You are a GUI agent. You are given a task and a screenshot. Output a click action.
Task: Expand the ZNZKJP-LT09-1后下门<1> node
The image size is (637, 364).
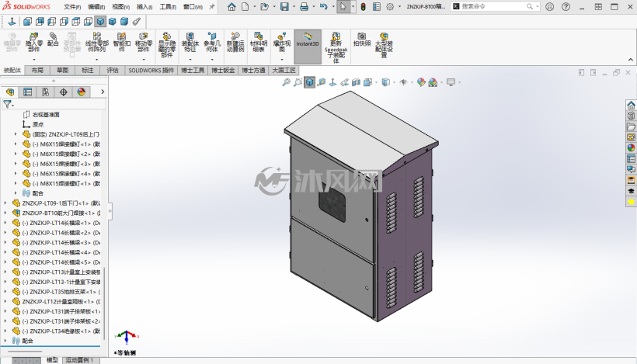[5, 203]
